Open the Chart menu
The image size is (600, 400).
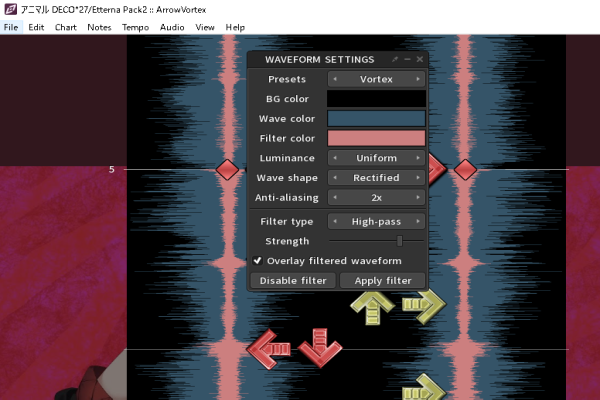(66, 27)
